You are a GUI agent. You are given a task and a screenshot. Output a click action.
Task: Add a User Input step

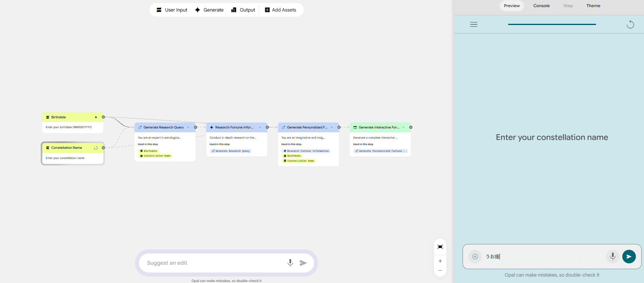coord(172,10)
